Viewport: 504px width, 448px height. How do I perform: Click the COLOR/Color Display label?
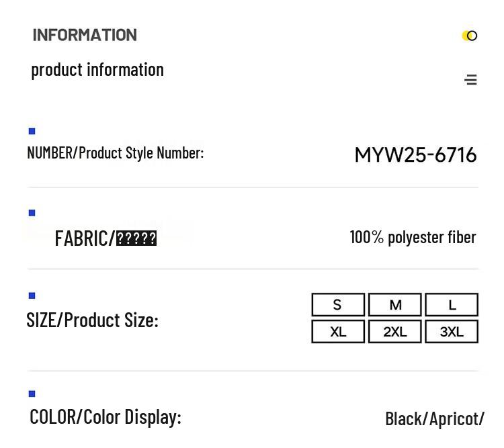106,416
